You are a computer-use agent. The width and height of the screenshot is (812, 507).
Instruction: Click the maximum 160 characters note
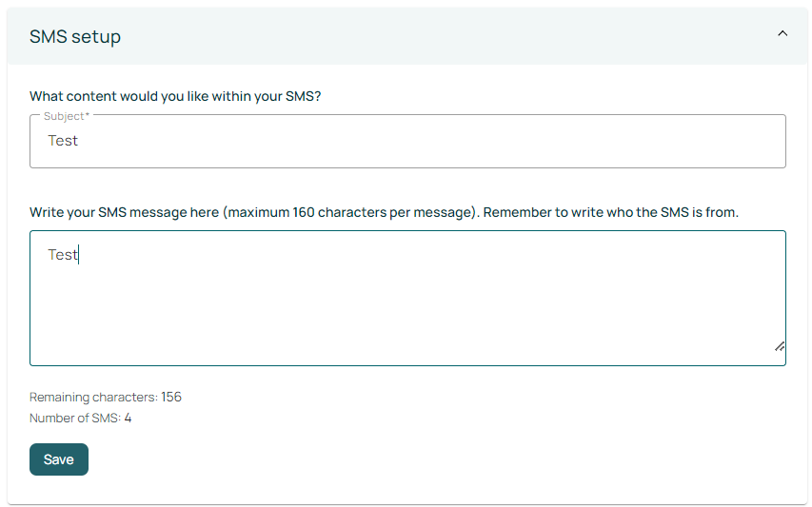[350, 212]
